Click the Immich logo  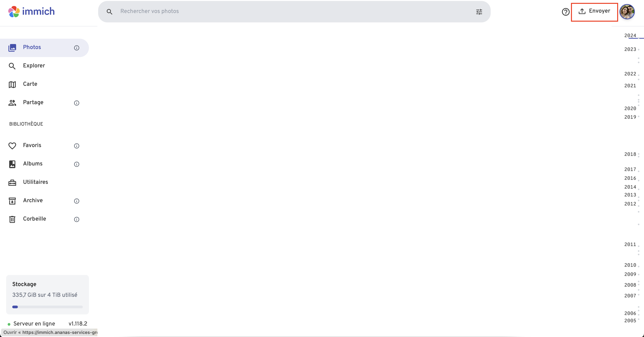point(31,11)
